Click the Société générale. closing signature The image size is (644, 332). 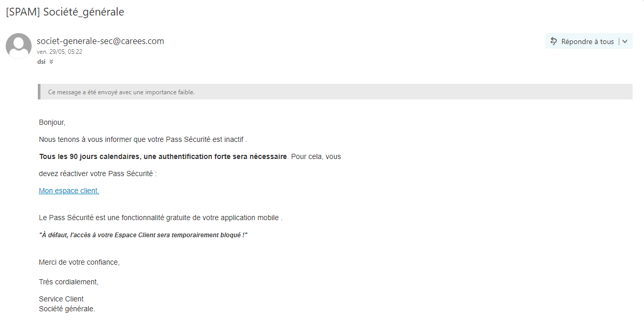(x=67, y=309)
